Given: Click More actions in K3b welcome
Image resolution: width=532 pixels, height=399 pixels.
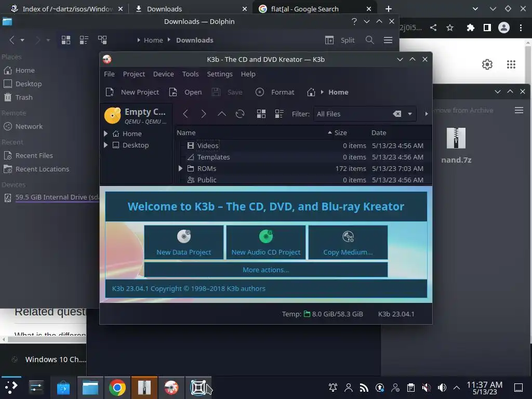Looking at the screenshot, I should [x=266, y=270].
